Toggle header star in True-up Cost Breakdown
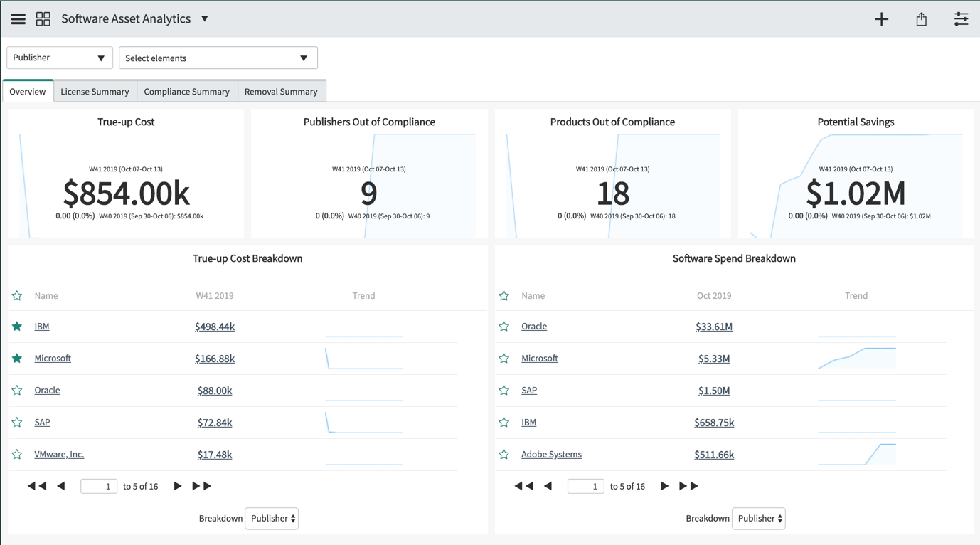The image size is (980, 545). pos(17,296)
